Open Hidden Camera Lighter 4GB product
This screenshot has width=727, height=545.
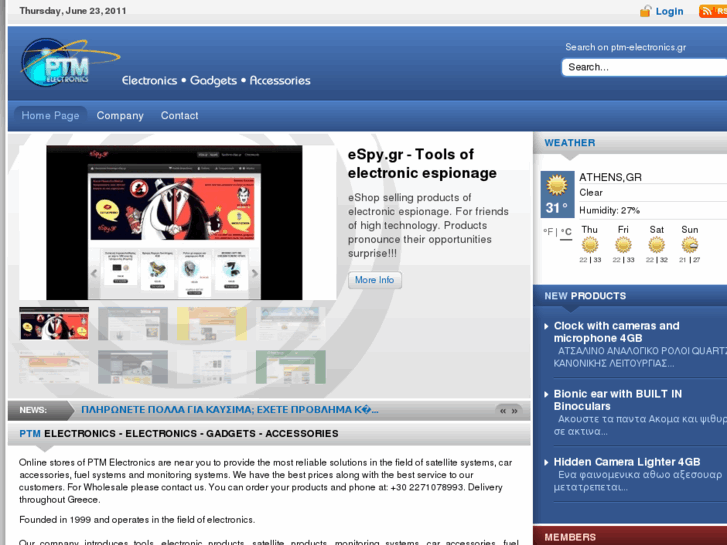click(x=627, y=462)
